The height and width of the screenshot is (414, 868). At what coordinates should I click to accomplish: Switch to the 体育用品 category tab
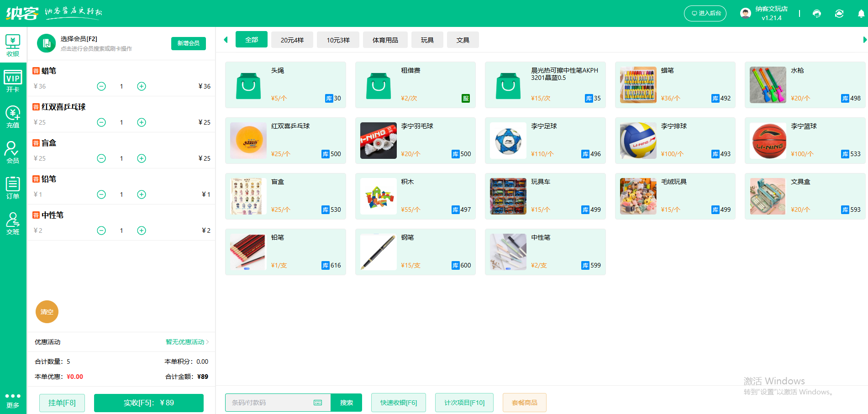(x=385, y=40)
